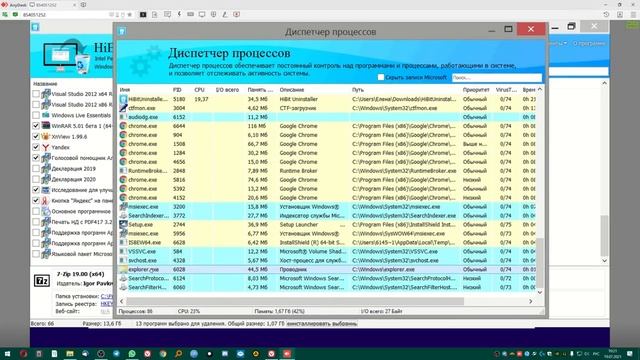This screenshot has height=360, width=640.
Task: Check Windows Live Essentials entry
Action: point(36,115)
